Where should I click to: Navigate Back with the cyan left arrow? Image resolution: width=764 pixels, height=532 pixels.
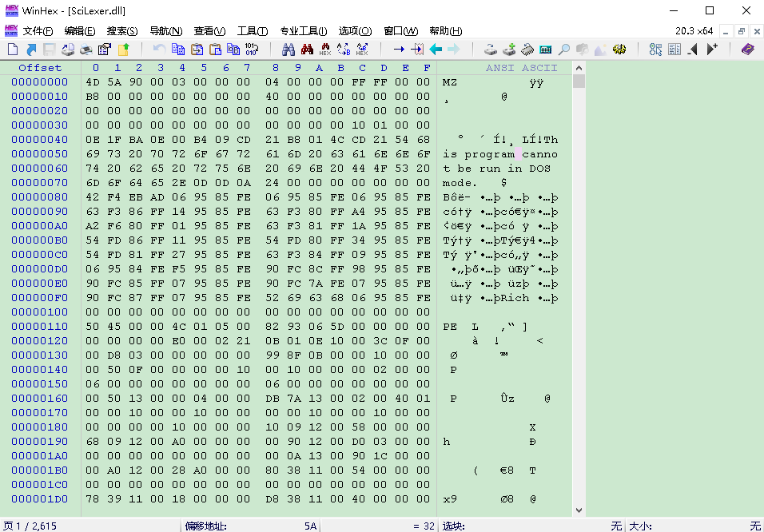click(436, 50)
